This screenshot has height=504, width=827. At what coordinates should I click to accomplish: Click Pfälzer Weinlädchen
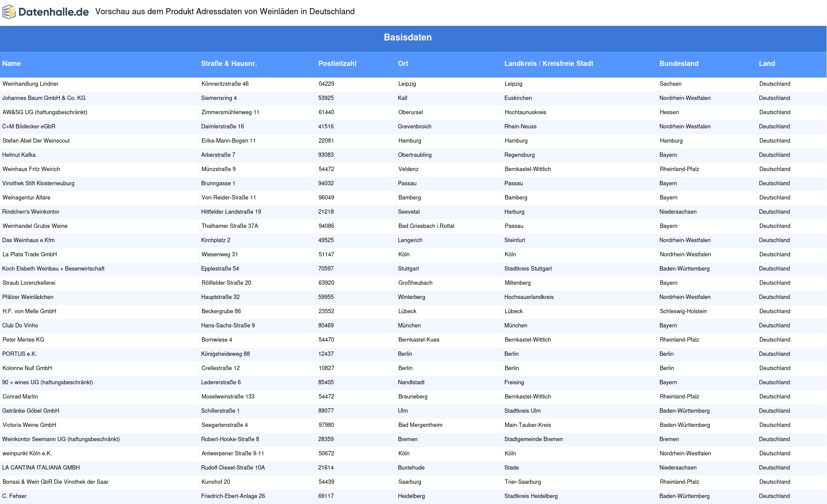pyautogui.click(x=28, y=297)
